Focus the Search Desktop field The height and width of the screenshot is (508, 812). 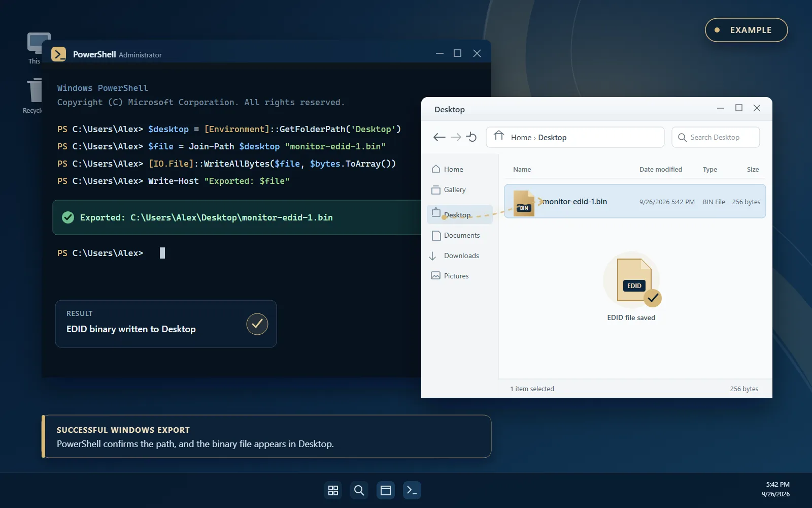tap(716, 137)
